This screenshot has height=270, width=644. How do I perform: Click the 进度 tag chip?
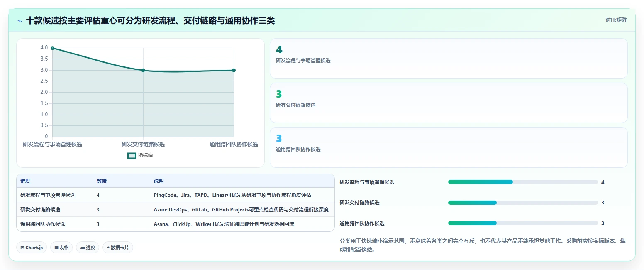(88, 248)
